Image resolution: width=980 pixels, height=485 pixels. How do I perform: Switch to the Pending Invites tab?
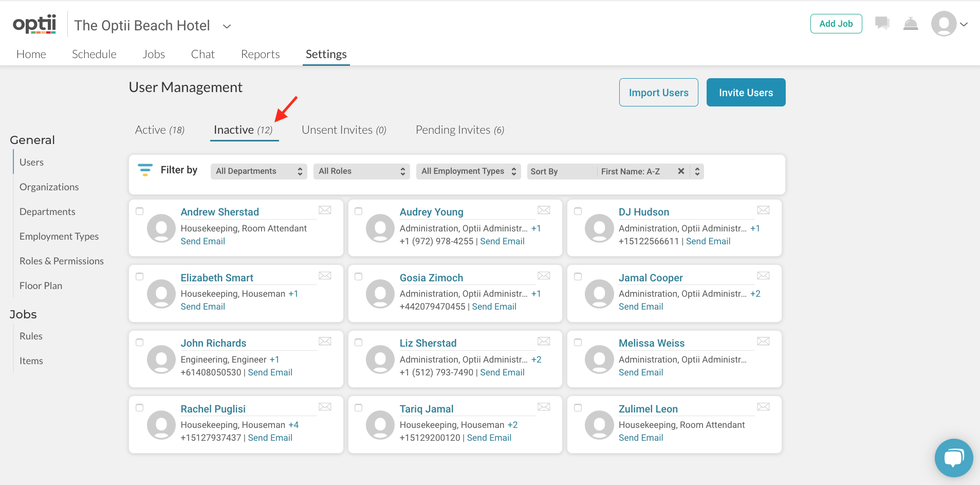click(x=460, y=130)
